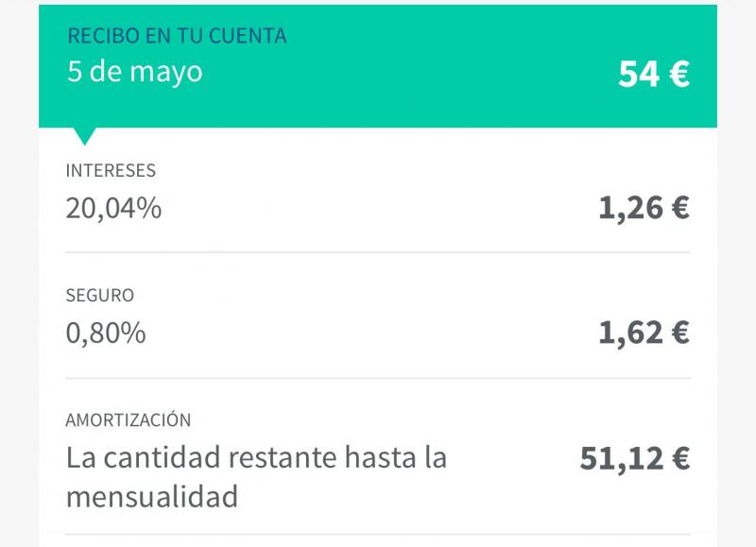The height and width of the screenshot is (547, 756).
Task: Click the euro symbol in the 1,26 € amount
Action: 680,208
